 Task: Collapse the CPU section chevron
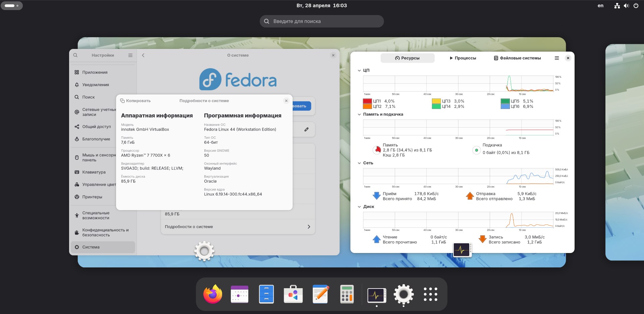(x=359, y=70)
